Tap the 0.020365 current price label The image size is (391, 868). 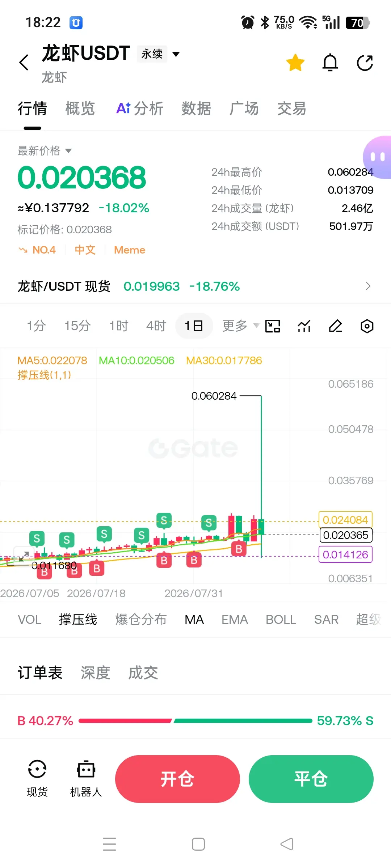click(x=346, y=535)
